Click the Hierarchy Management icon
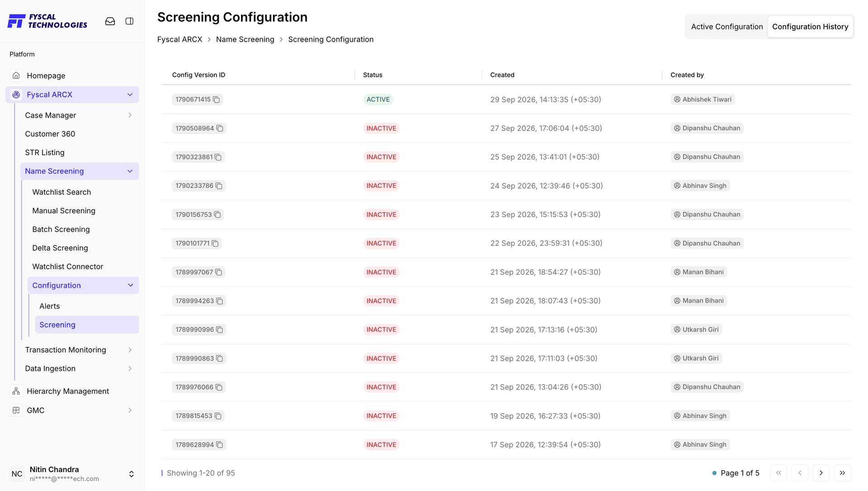 (16, 391)
